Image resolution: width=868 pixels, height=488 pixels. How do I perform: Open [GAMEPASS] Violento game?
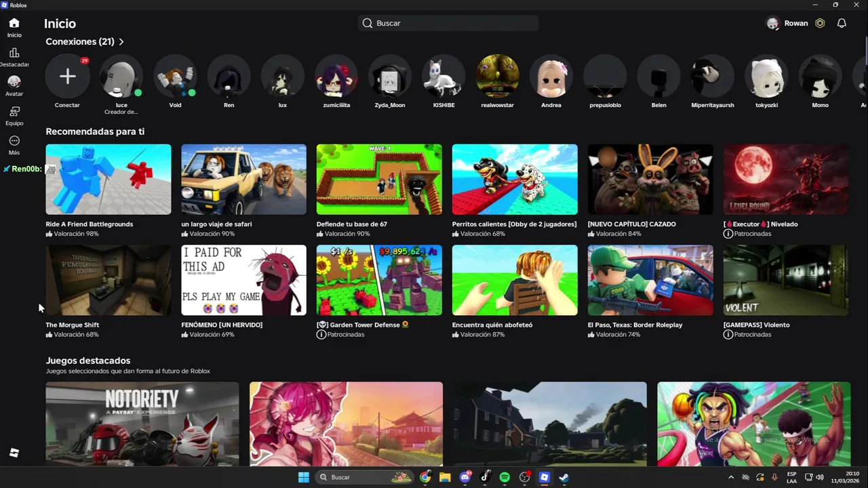point(786,280)
